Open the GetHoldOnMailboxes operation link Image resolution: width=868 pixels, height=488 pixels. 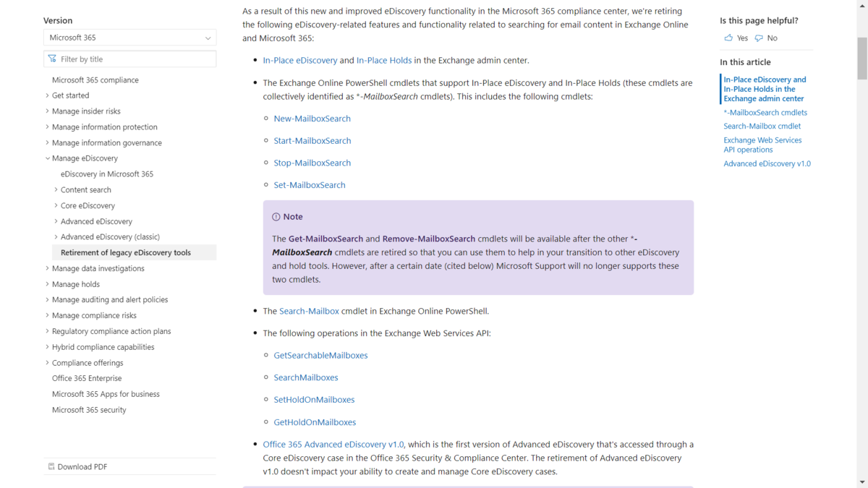pyautogui.click(x=315, y=422)
